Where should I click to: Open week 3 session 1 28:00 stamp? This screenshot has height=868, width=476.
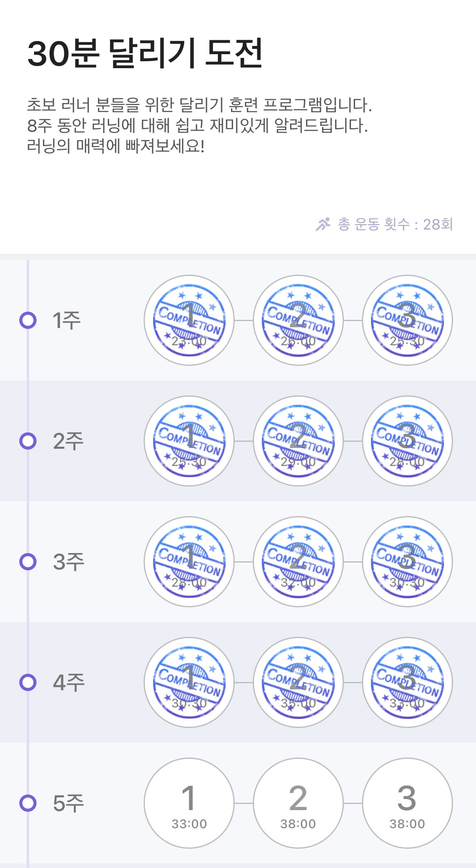click(189, 562)
